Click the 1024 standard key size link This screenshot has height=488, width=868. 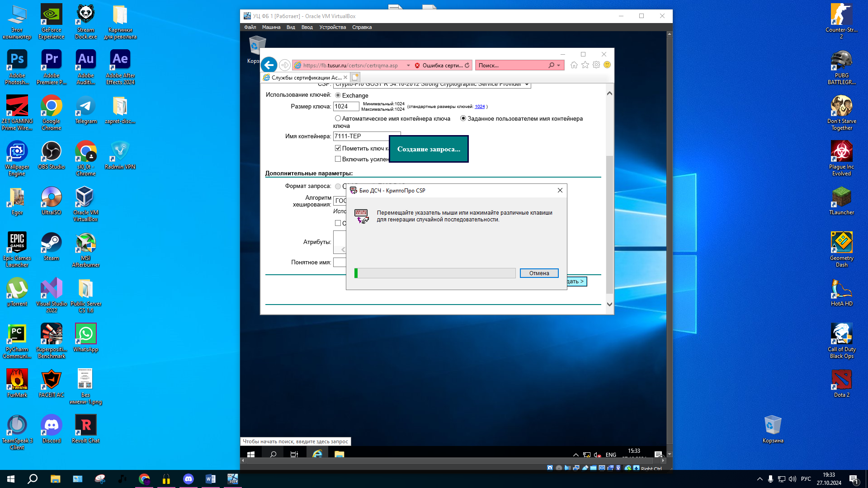480,107
